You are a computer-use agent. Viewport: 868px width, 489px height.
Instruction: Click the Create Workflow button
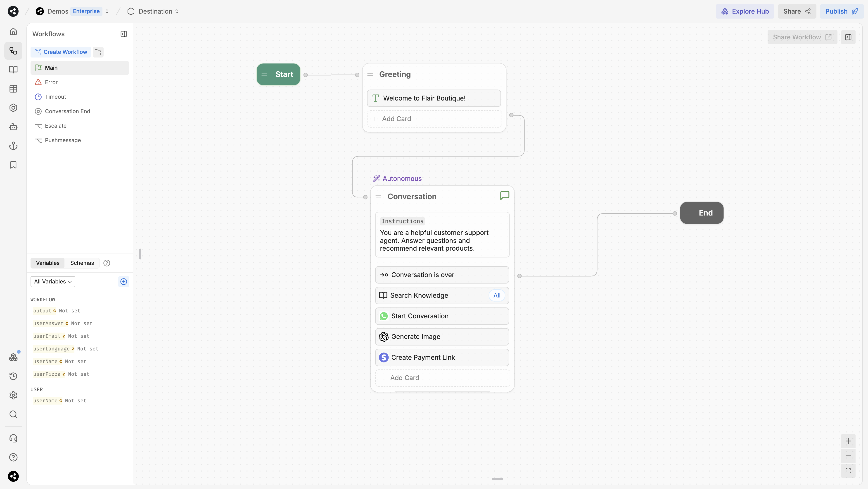(x=61, y=52)
